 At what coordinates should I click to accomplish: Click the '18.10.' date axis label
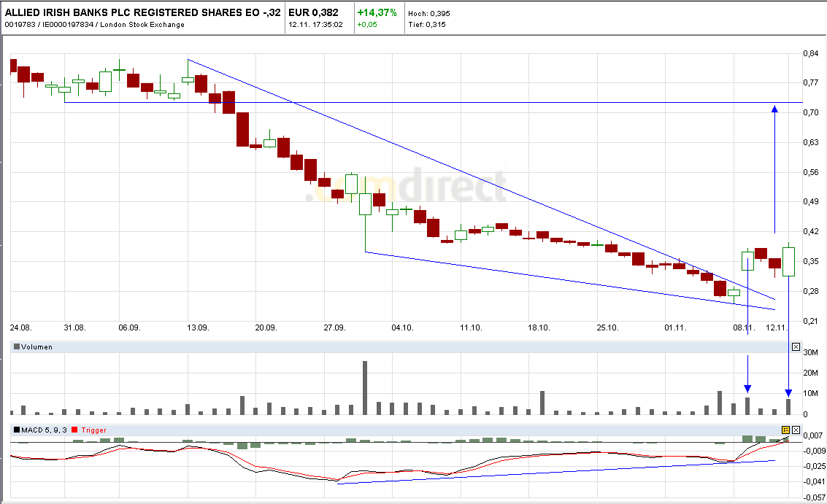pyautogui.click(x=539, y=327)
